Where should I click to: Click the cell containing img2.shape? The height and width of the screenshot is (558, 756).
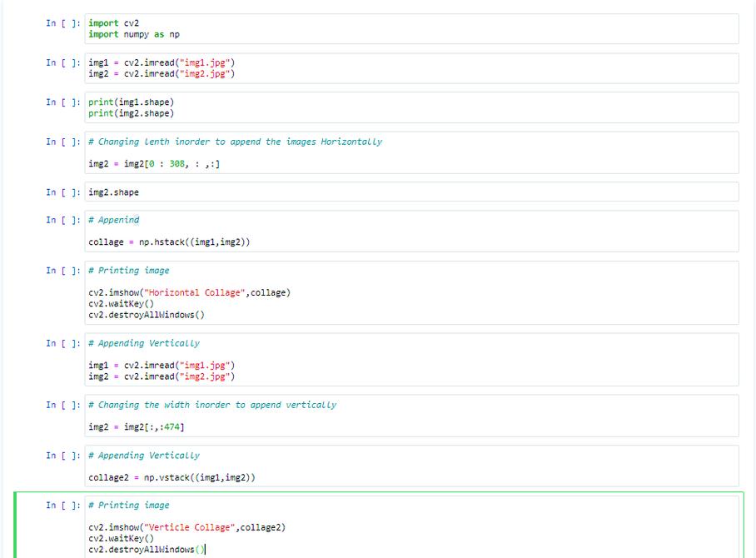pyautogui.click(x=411, y=192)
